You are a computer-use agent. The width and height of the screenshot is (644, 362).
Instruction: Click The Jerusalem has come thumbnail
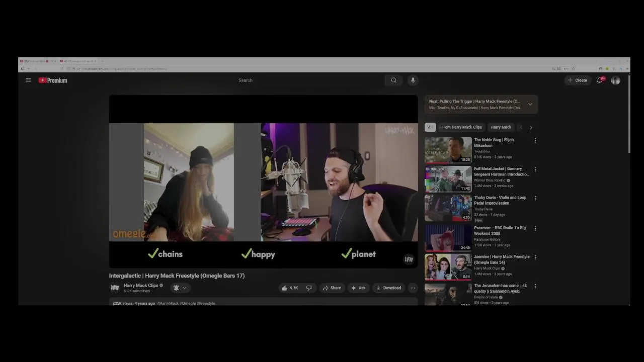pyautogui.click(x=448, y=295)
